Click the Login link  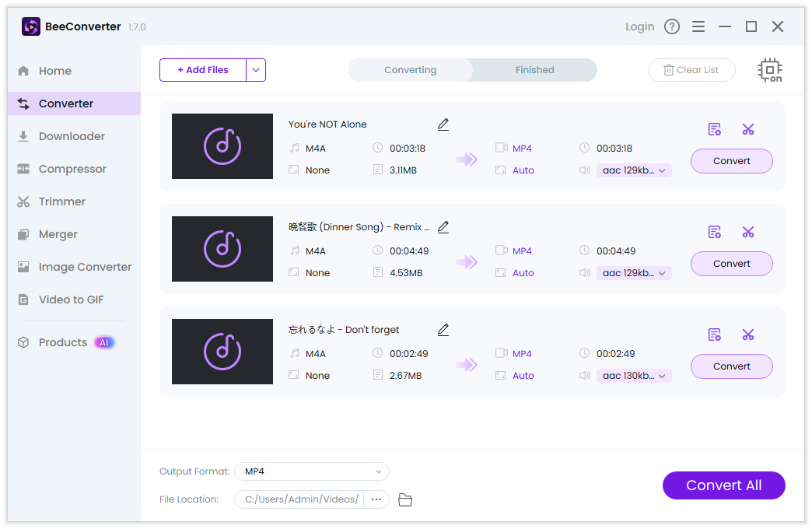pos(639,26)
